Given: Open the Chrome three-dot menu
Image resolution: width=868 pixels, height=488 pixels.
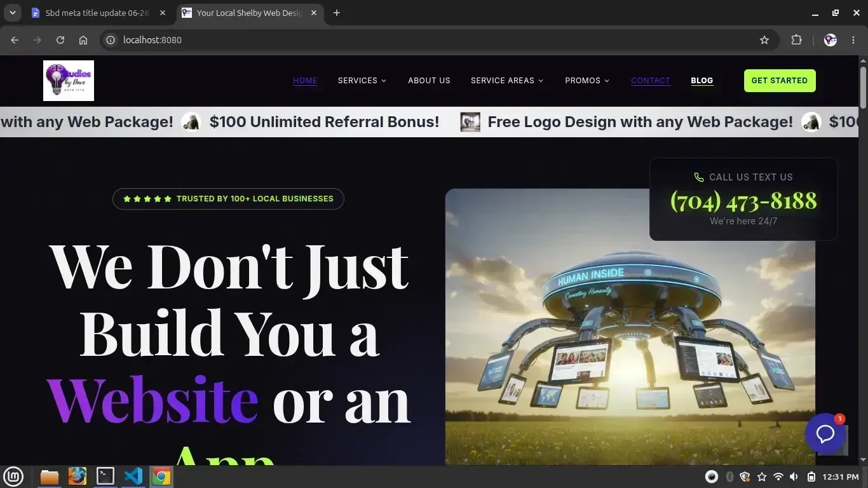Looking at the screenshot, I should pyautogui.click(x=853, y=40).
